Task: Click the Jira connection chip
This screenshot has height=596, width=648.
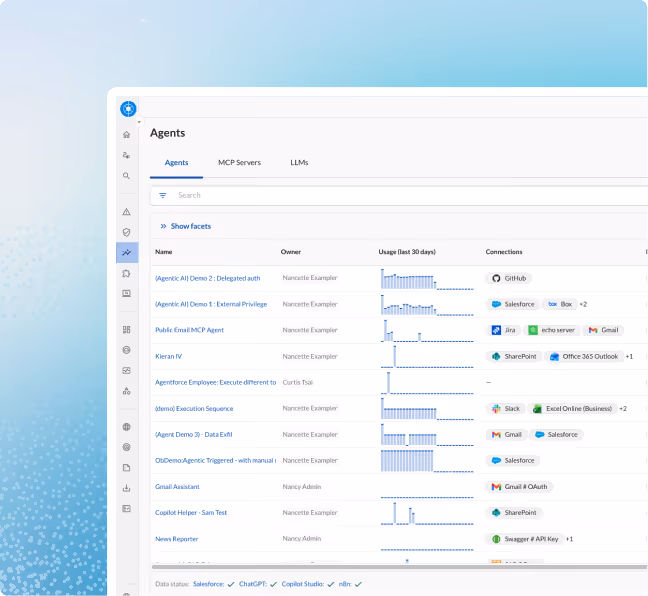Action: coord(503,330)
